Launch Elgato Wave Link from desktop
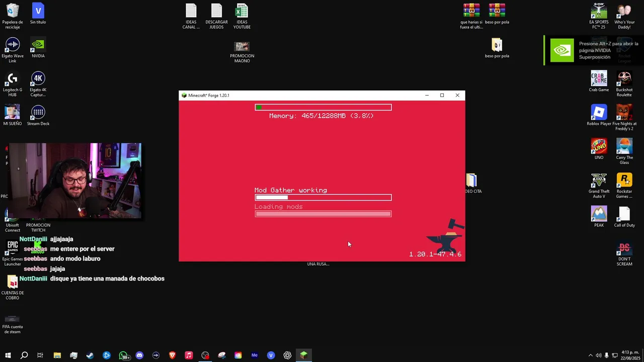The width and height of the screenshot is (644, 362). point(13,50)
